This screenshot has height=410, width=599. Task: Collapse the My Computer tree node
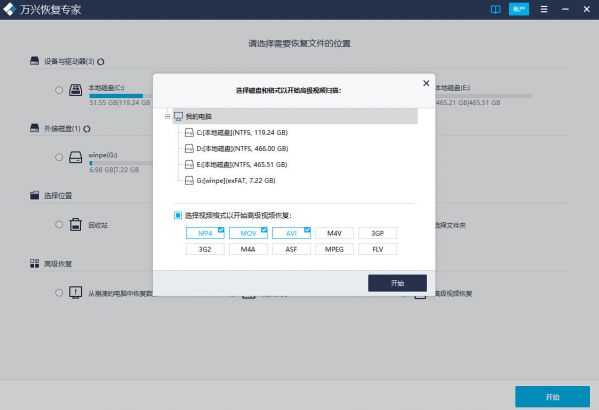(167, 116)
